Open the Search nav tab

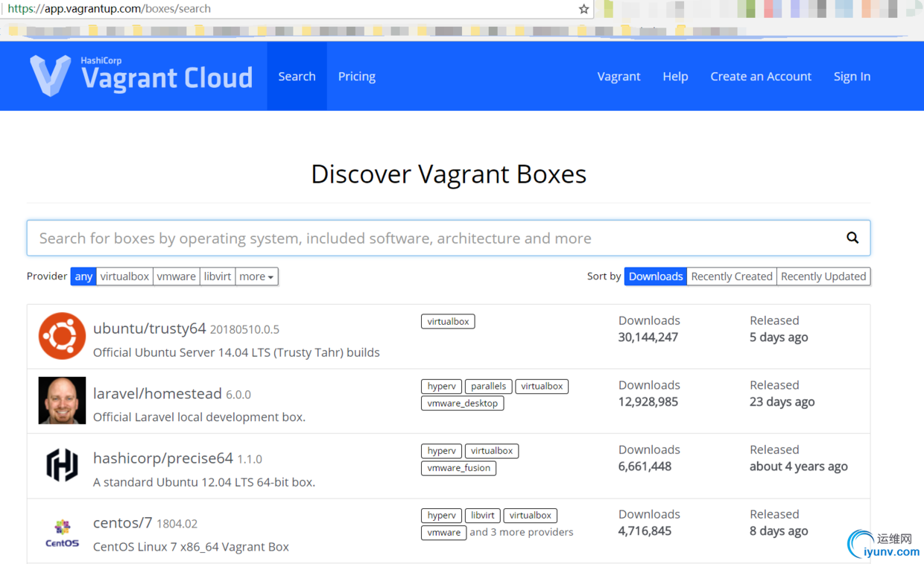point(297,76)
